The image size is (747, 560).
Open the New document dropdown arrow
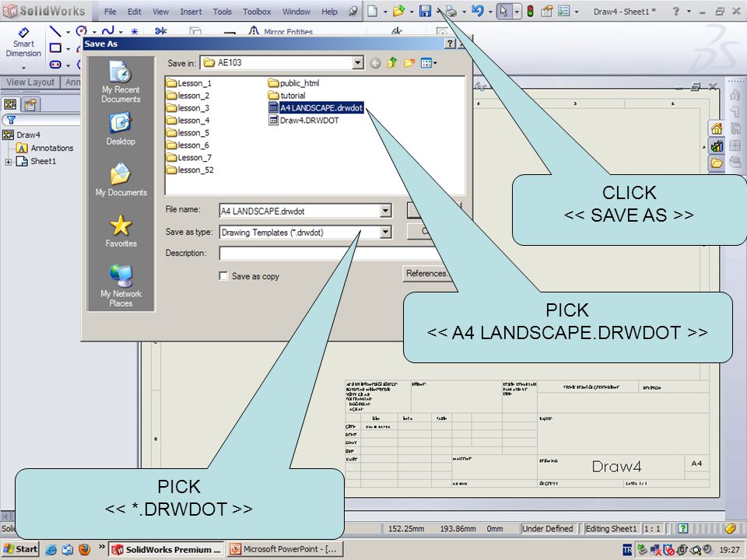tap(385, 12)
